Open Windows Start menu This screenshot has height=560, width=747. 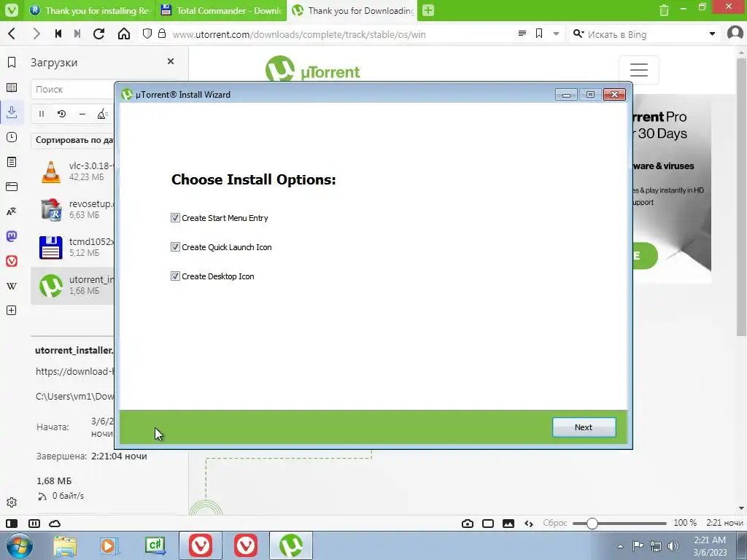(19, 545)
